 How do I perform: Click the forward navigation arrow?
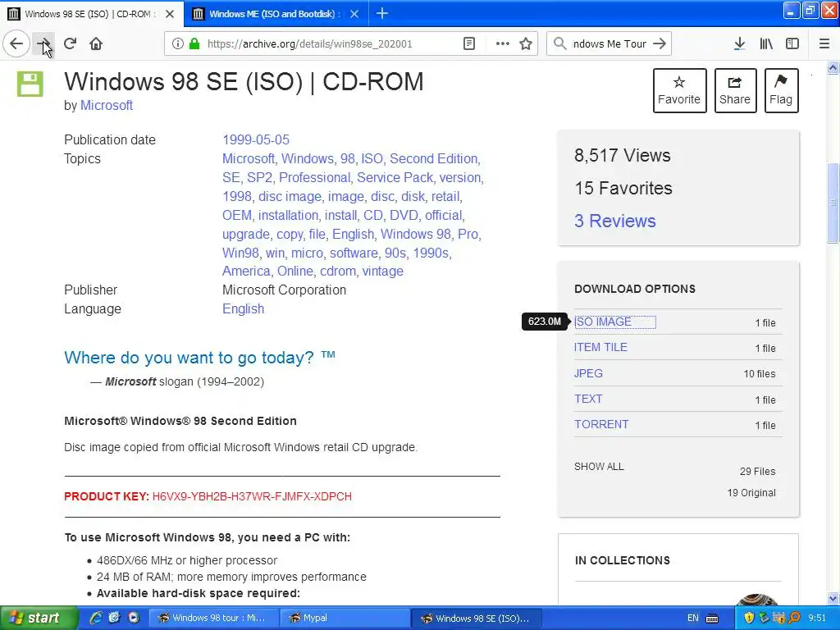coord(44,43)
